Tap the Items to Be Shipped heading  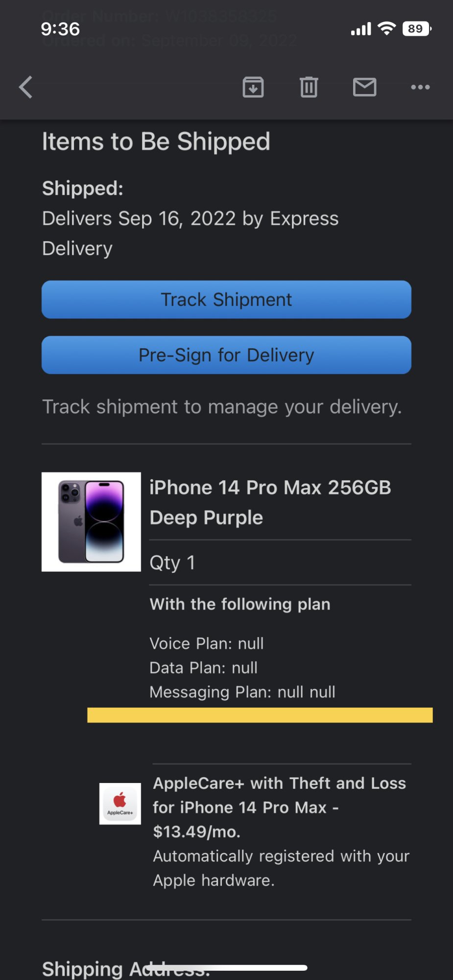(156, 142)
